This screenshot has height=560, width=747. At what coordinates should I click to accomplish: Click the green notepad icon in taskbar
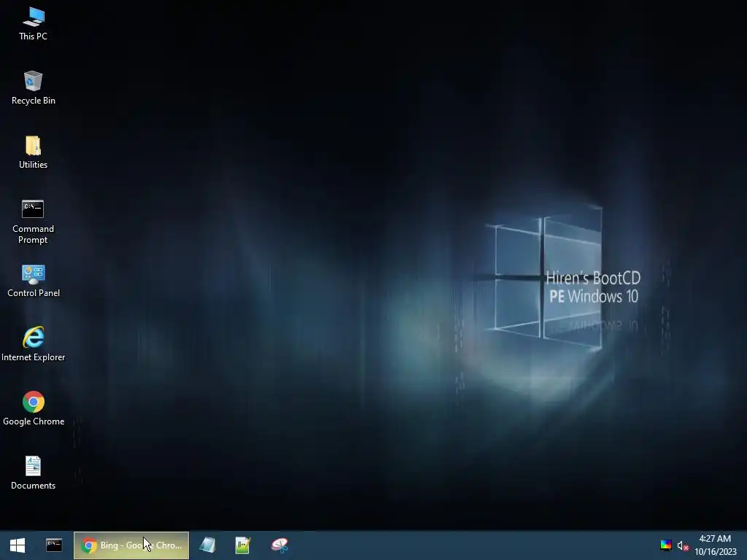click(x=243, y=545)
